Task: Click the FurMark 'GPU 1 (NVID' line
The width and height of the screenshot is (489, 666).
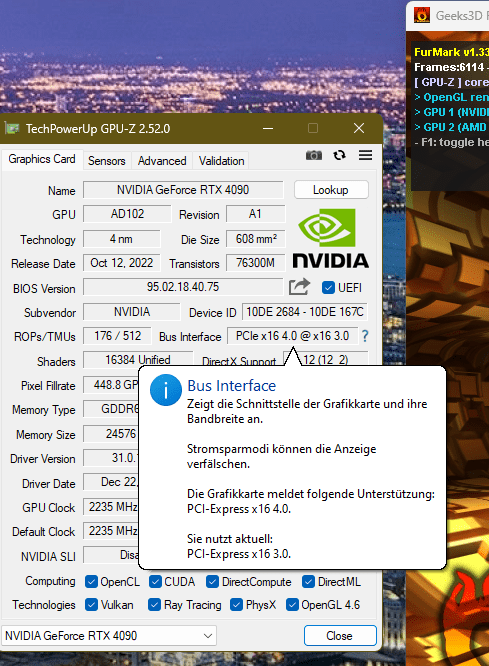Action: click(x=451, y=112)
